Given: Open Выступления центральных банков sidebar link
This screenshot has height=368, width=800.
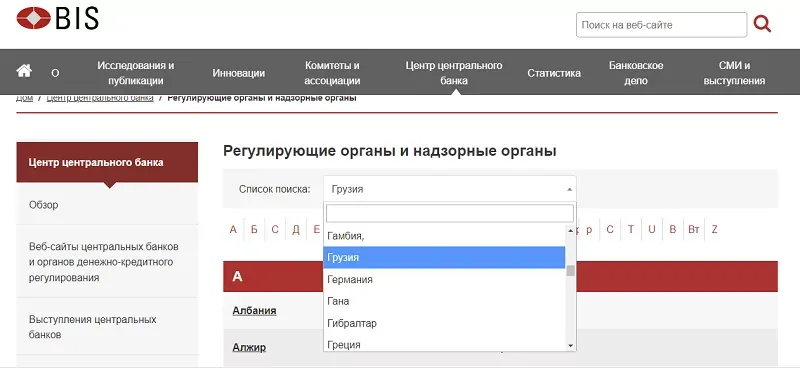Looking at the screenshot, I should click(x=107, y=327).
